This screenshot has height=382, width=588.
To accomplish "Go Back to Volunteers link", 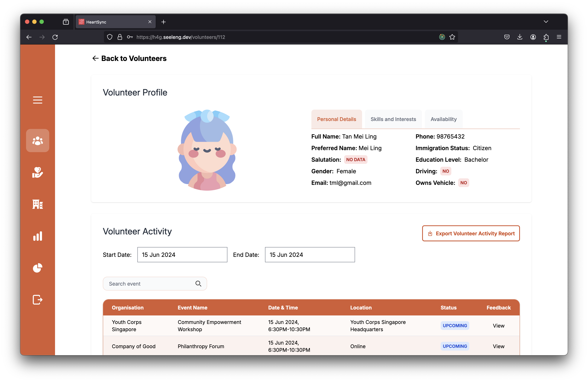I will tap(129, 58).
